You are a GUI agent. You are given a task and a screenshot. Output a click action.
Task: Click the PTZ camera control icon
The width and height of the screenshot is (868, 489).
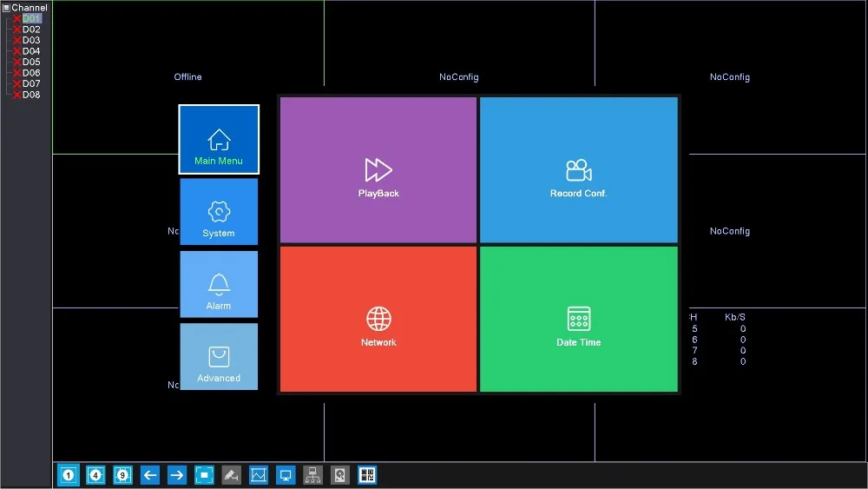pyautogui.click(x=231, y=475)
